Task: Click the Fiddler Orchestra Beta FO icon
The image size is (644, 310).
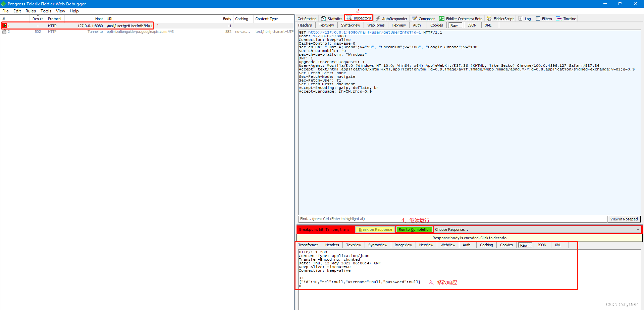Action: click(442, 19)
